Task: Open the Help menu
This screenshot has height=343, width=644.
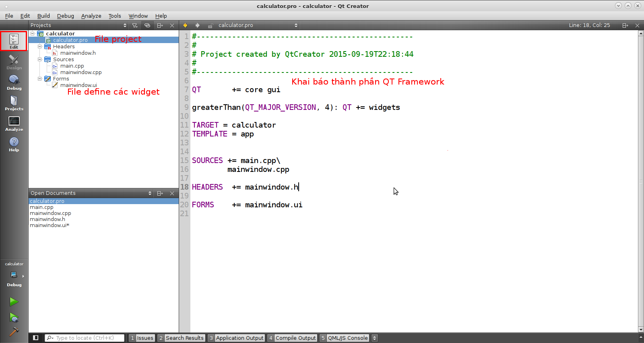Action: tap(161, 16)
